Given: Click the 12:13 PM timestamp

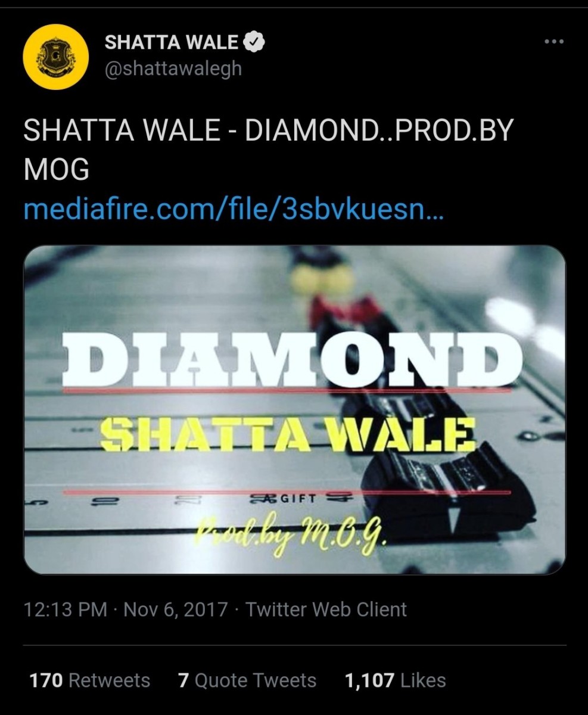Looking at the screenshot, I should tap(66, 610).
